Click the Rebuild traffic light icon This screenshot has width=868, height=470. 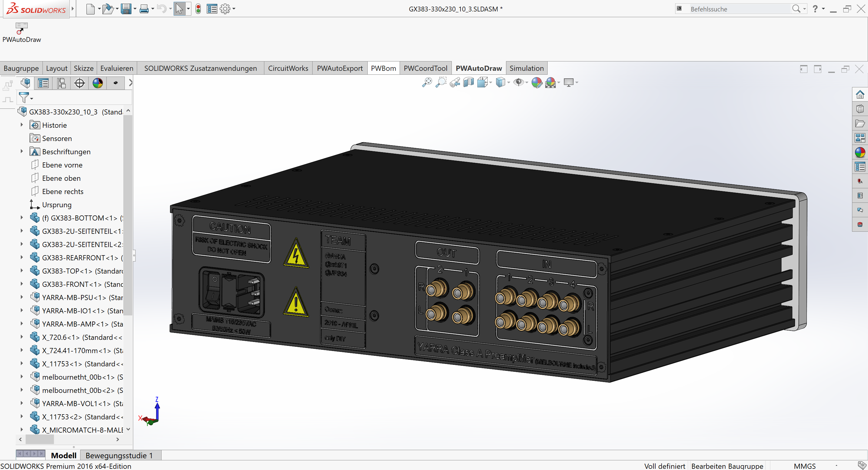pyautogui.click(x=198, y=9)
